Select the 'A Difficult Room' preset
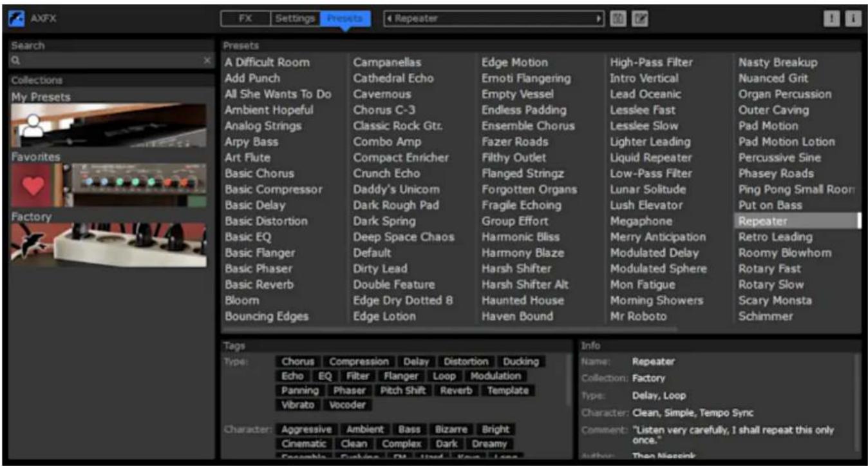Screen dimensions: 868x466 (x=267, y=63)
